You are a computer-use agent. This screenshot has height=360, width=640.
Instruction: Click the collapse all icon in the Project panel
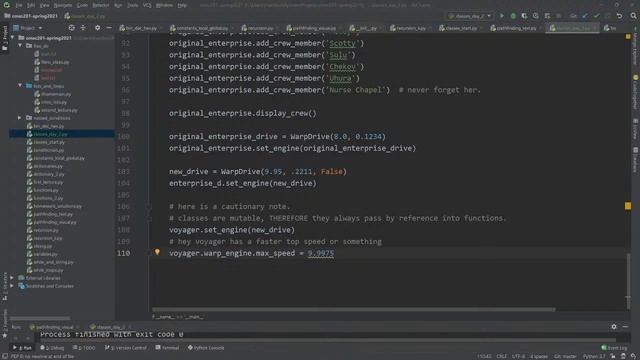pos(83,28)
